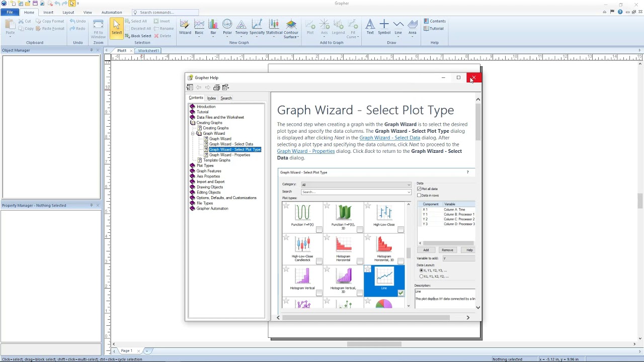Image resolution: width=644 pixels, height=362 pixels.
Task: Click the blue help question mark icon
Action: coord(620,12)
